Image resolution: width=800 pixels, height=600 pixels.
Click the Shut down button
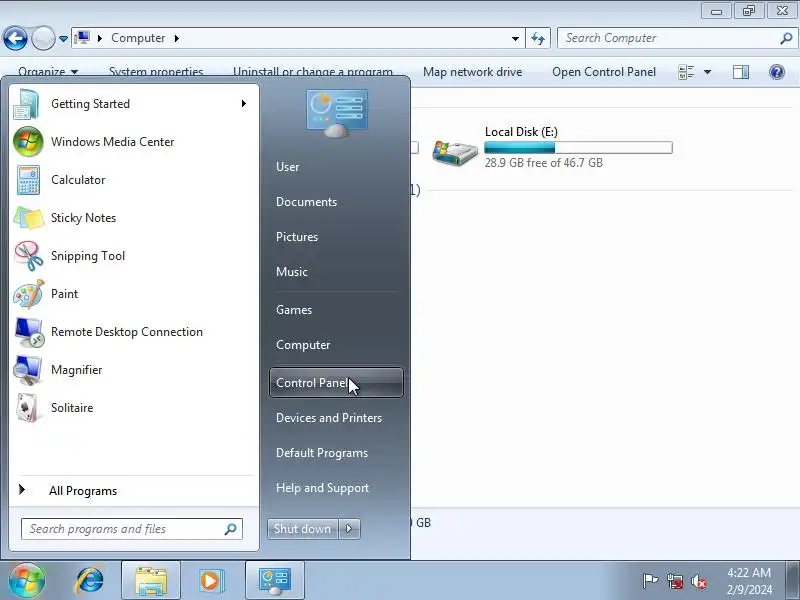point(303,529)
